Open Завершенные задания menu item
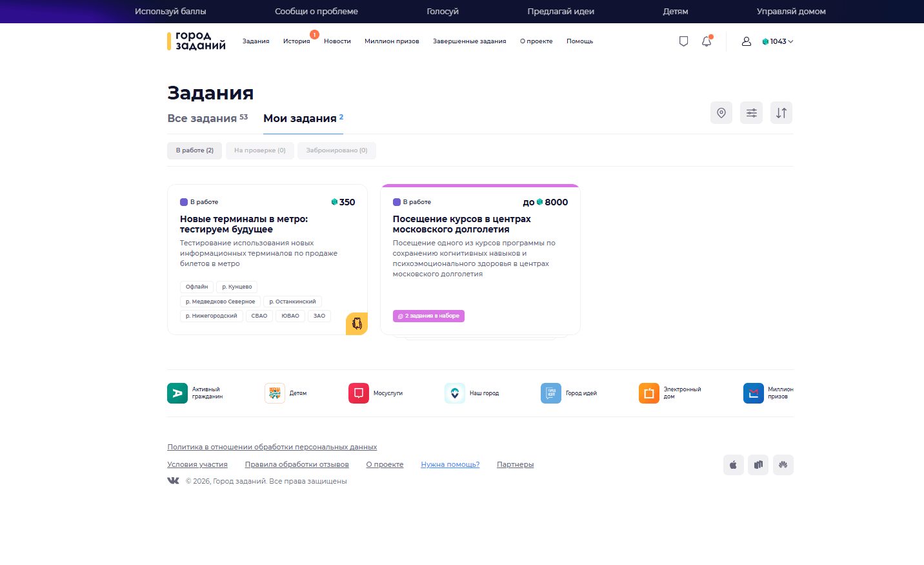This screenshot has width=924, height=565. tap(470, 41)
